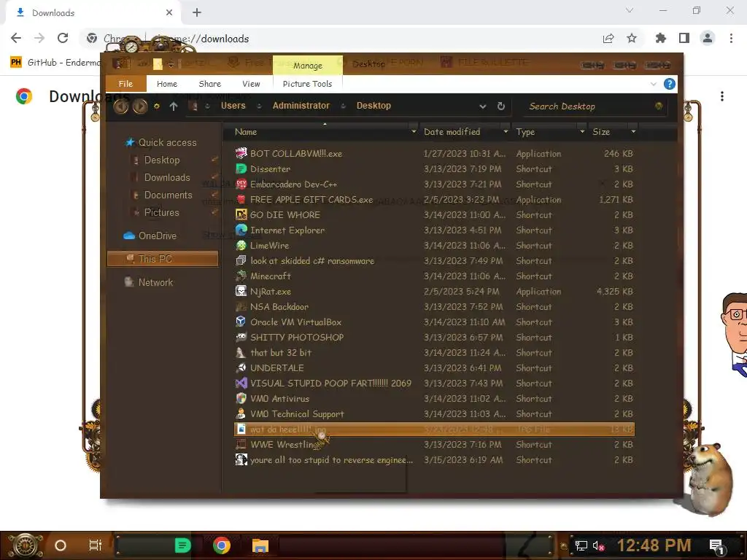Click the Explorer forward navigation button
This screenshot has height=560, width=747.
click(x=139, y=106)
